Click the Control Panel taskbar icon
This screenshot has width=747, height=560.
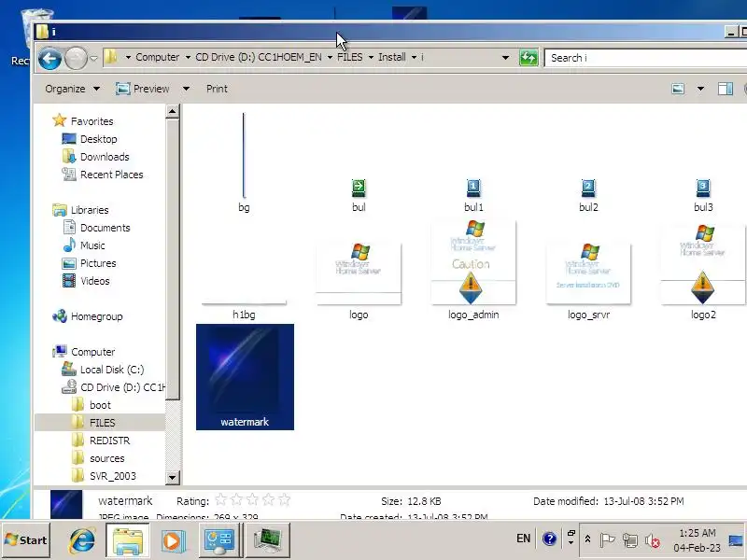(218, 540)
